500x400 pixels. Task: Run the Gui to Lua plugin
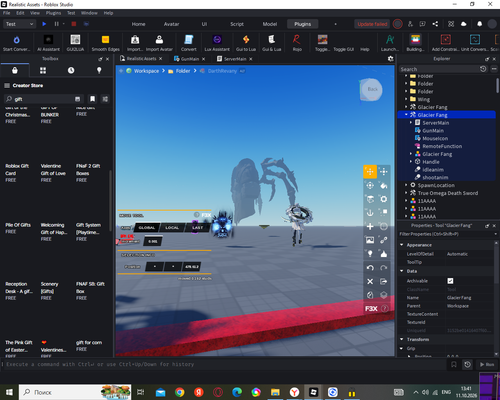[x=246, y=40]
